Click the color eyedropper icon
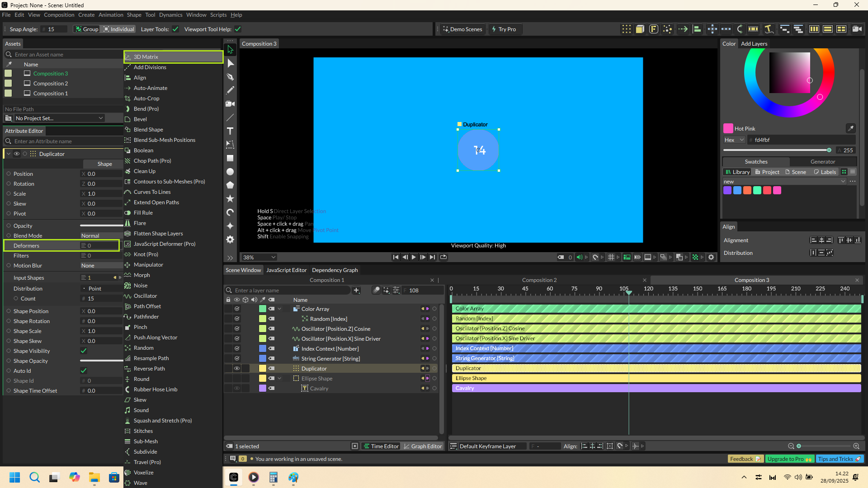 [x=850, y=128]
